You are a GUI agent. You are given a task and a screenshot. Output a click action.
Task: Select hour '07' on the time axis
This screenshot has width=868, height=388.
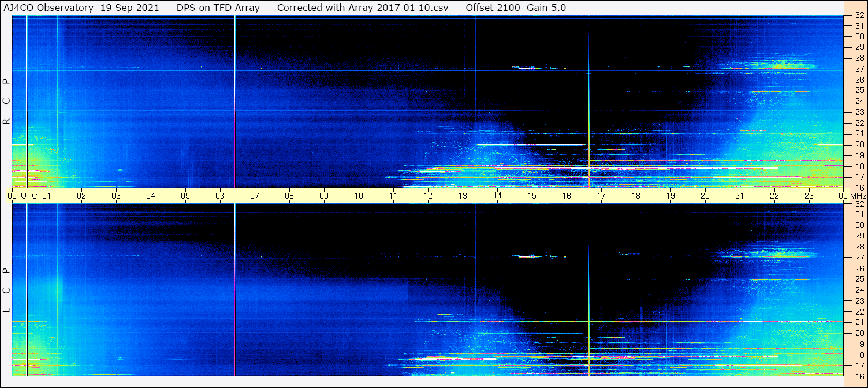pos(255,196)
